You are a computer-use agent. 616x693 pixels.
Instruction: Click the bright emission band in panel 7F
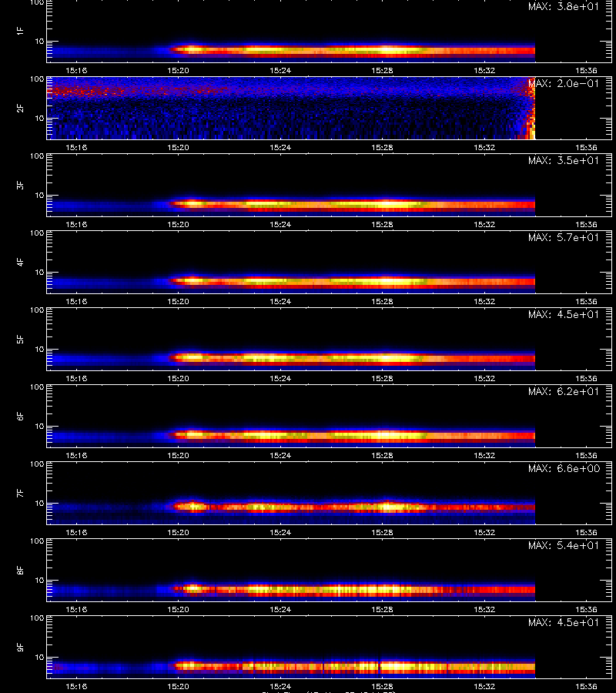353,507
